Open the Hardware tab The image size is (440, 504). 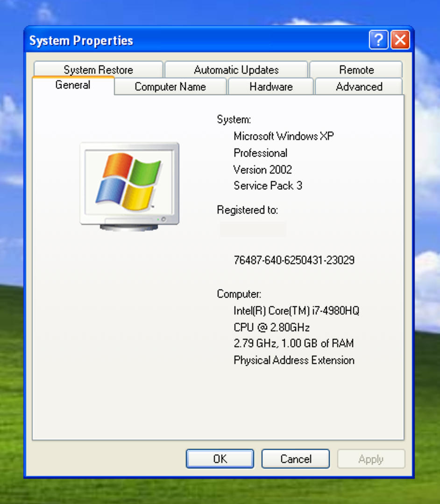click(271, 86)
